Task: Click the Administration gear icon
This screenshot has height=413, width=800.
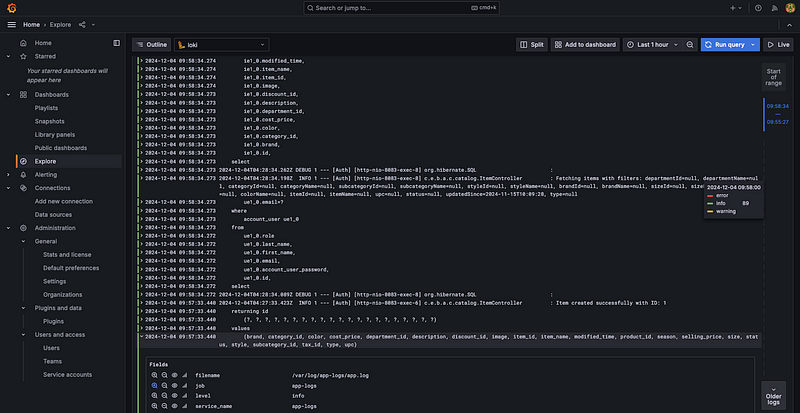Action: point(23,228)
